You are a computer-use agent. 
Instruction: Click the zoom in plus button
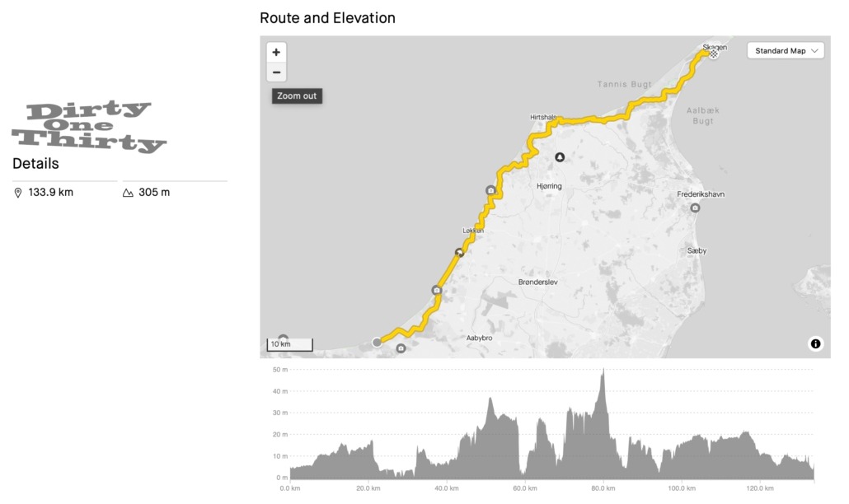pos(276,52)
